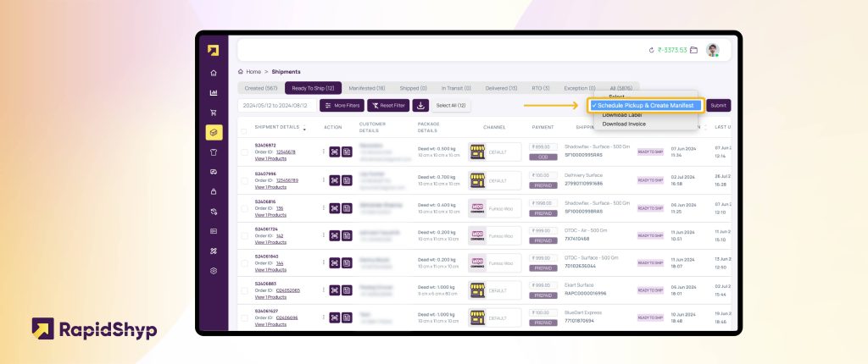Toggle the header select-all checkbox
This screenshot has width=868, height=364.
244,132
